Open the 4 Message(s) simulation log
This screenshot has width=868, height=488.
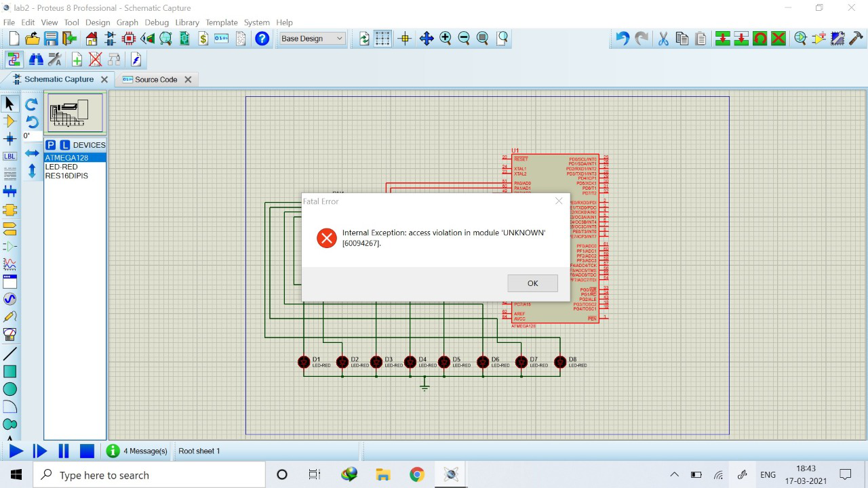click(138, 451)
